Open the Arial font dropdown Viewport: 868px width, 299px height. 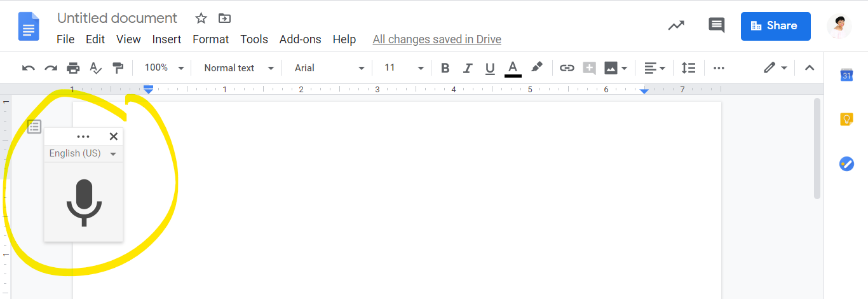point(329,68)
